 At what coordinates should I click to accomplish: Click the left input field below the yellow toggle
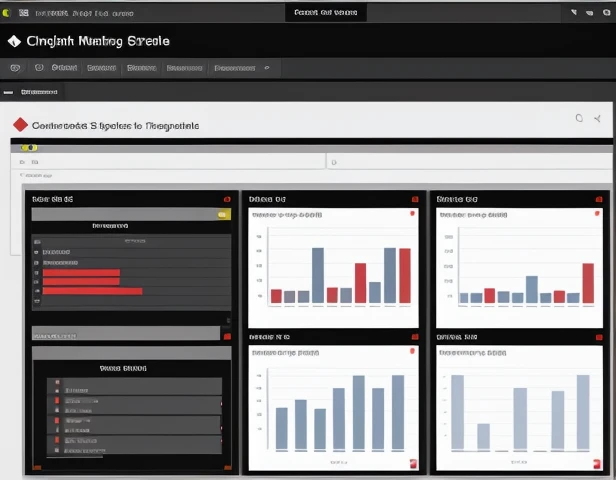(x=170, y=161)
